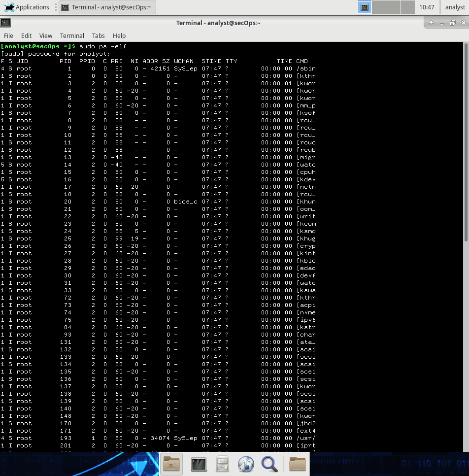Click the '/sbin' command for PID 1
This screenshot has height=476, width=469.
(x=306, y=68)
